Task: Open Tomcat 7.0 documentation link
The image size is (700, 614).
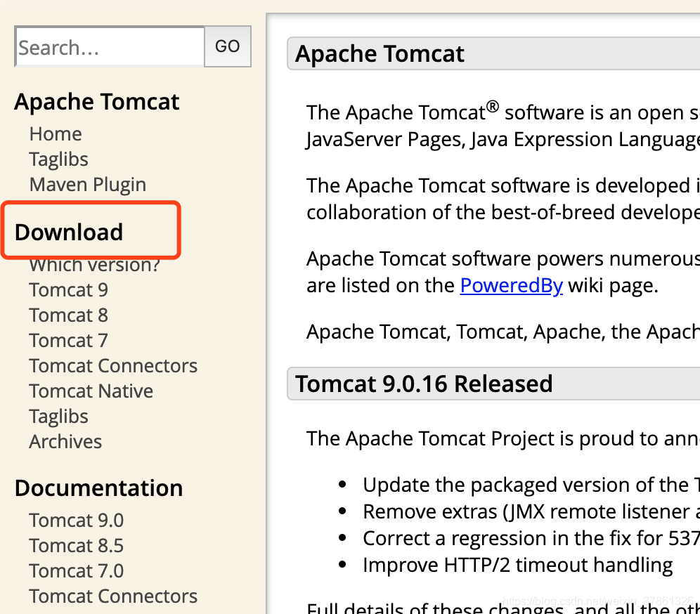Action: coord(77,571)
